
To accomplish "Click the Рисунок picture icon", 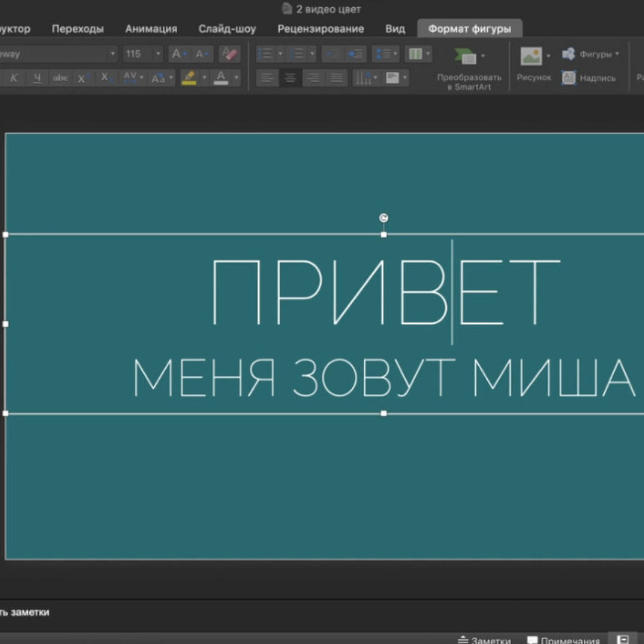I will [x=531, y=57].
